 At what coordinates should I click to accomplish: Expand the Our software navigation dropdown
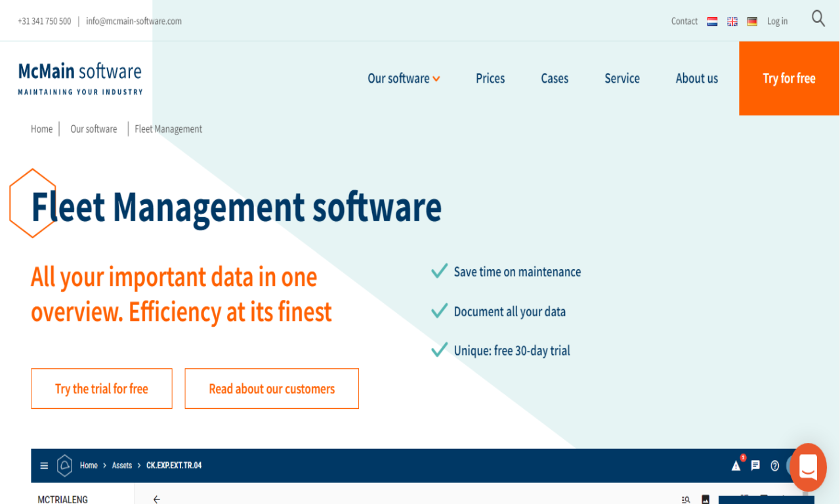(x=404, y=79)
